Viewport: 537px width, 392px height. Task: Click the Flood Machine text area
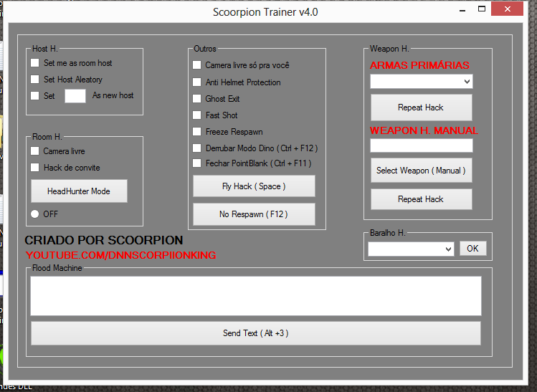click(256, 296)
